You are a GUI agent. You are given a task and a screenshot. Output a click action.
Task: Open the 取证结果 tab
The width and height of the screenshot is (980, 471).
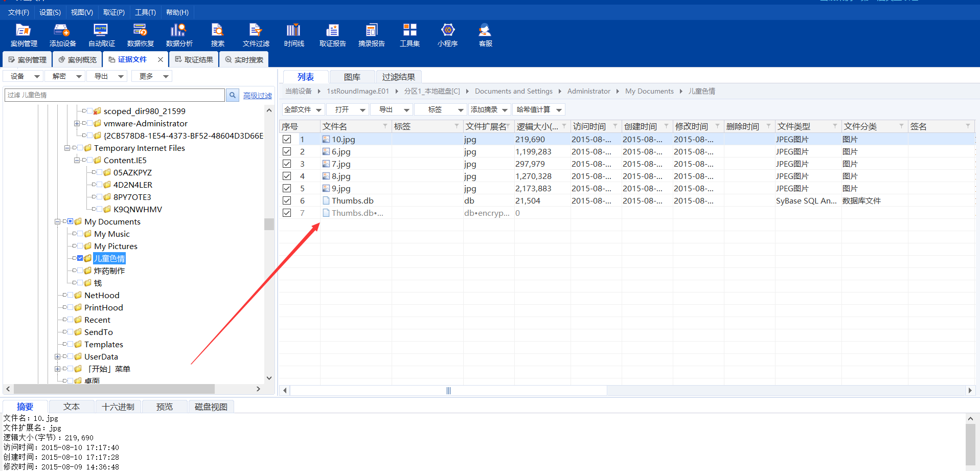click(194, 60)
